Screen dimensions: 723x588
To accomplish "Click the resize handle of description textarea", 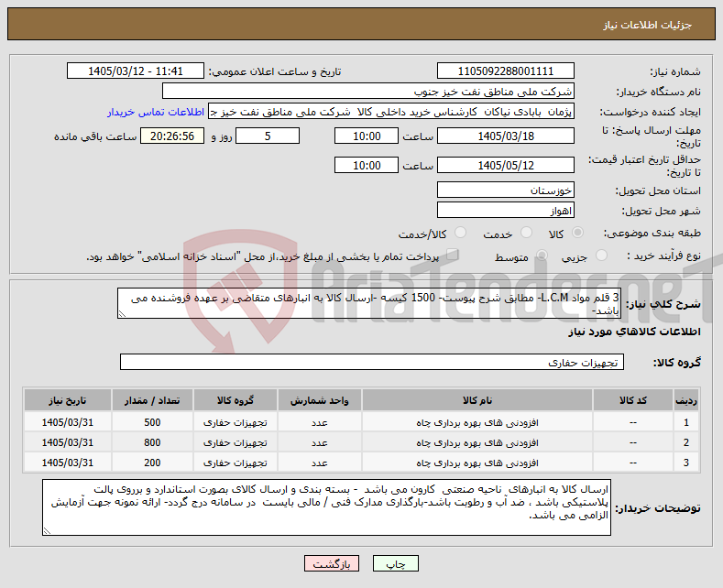I will [x=122, y=314].
